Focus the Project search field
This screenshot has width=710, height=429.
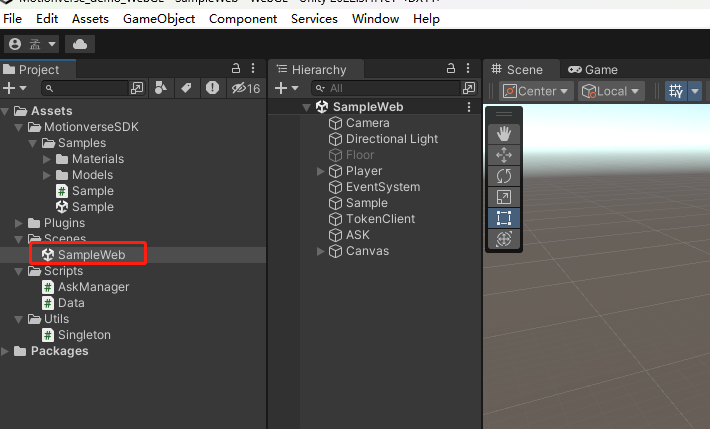85,88
